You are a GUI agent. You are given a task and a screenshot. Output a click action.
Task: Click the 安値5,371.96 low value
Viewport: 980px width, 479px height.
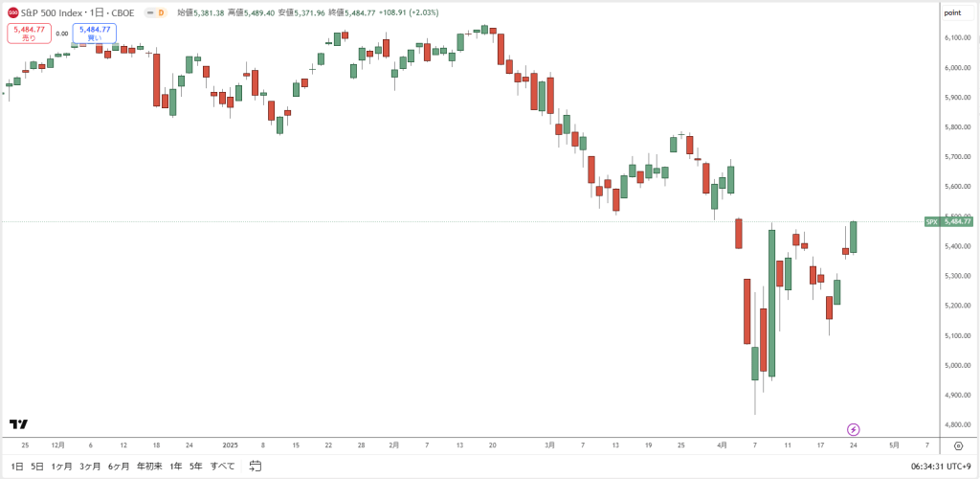click(x=301, y=12)
